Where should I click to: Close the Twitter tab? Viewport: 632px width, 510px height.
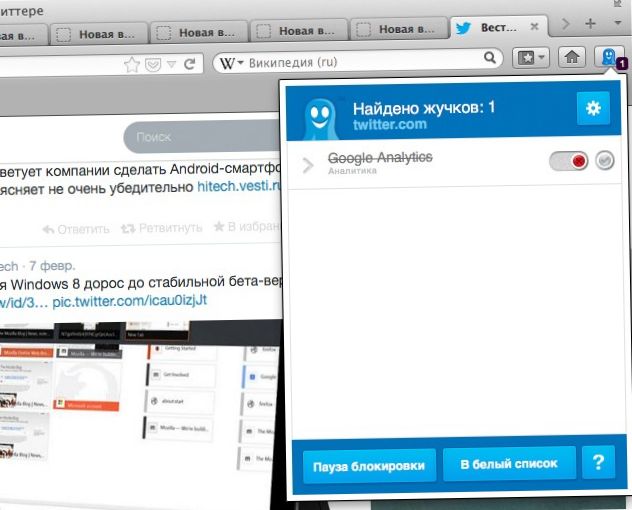coord(534,27)
